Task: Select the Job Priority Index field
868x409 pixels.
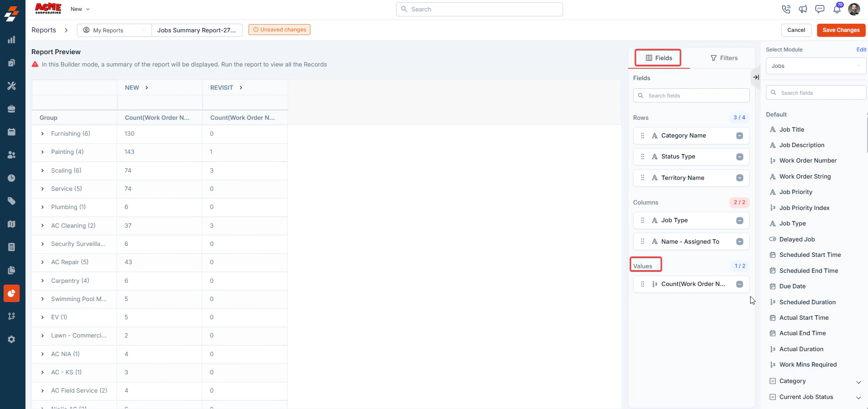Action: click(804, 208)
